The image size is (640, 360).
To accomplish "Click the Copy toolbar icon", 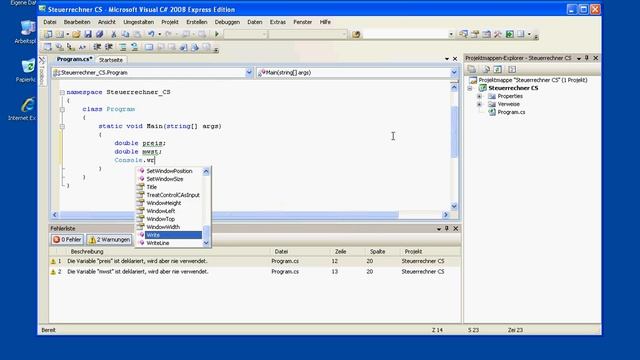I will click(125, 34).
